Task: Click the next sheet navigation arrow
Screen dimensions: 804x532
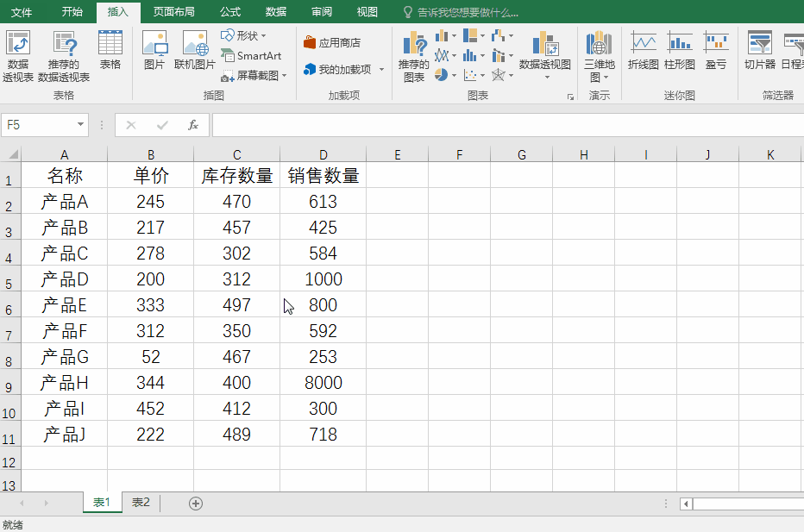Action: tap(46, 504)
